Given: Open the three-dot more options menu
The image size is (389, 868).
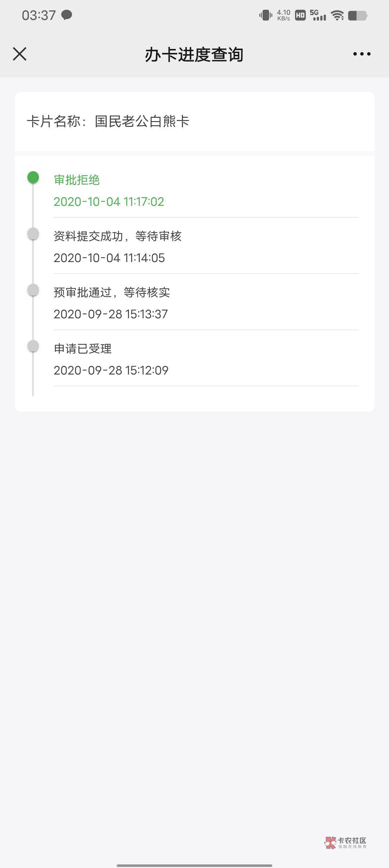Looking at the screenshot, I should pos(362,54).
